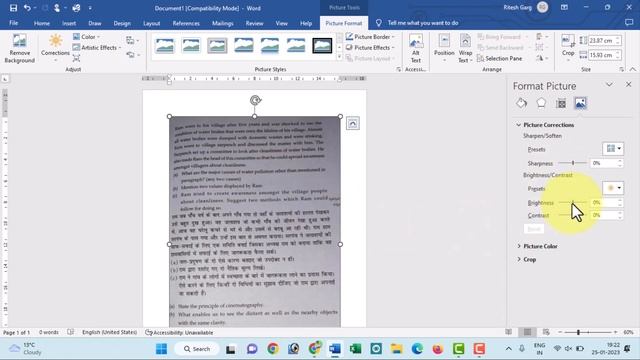The width and height of the screenshot is (640, 360).
Task: Click the Contrast percentage field
Action: point(603,215)
